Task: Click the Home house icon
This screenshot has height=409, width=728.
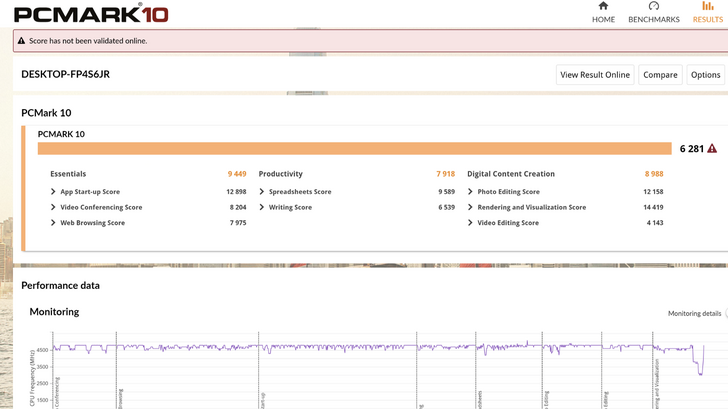Action: [x=603, y=6]
